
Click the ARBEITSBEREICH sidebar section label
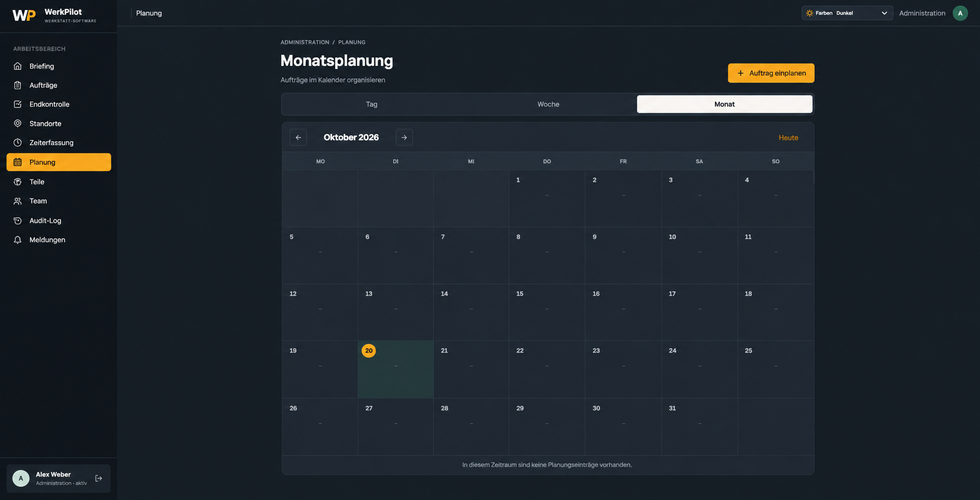[x=40, y=49]
